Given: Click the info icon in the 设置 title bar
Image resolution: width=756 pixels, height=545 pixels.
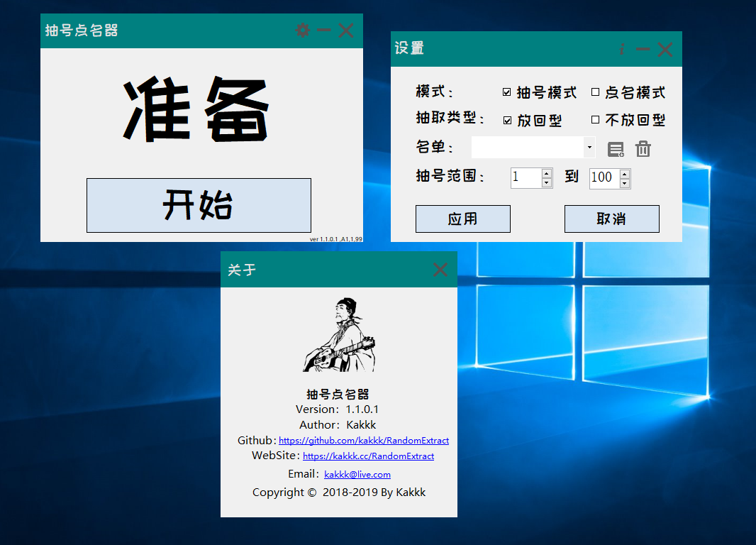Looking at the screenshot, I should tap(622, 49).
